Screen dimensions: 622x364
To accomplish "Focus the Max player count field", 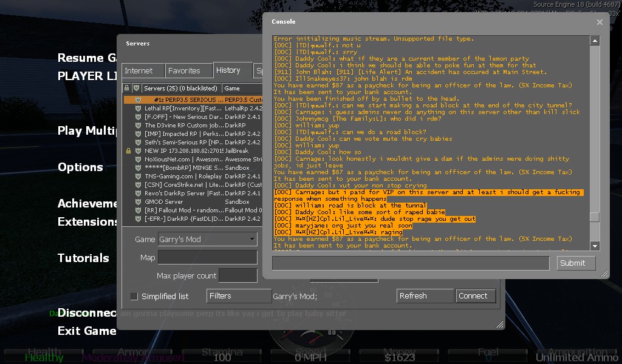I will pos(238,275).
